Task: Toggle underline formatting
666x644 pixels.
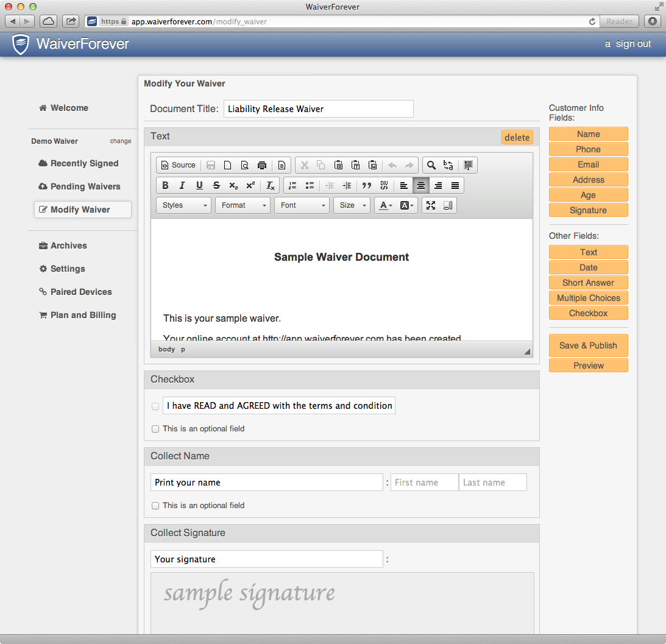Action: (199, 186)
